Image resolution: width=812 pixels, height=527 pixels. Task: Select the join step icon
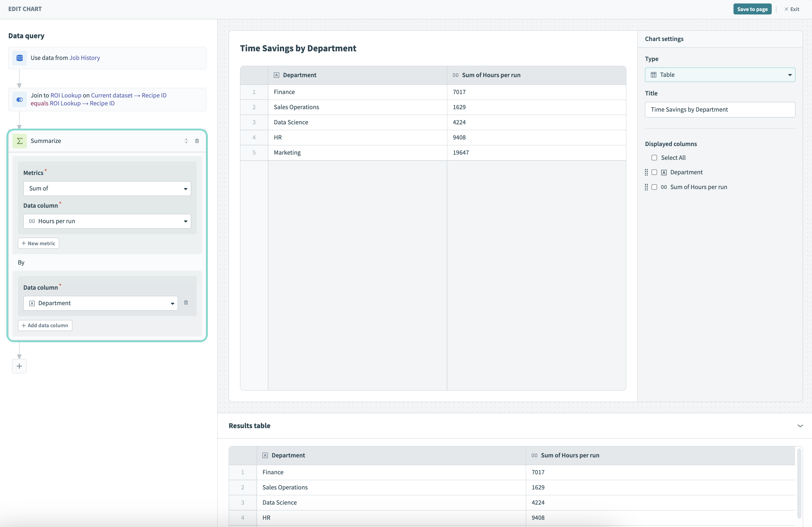[x=20, y=100]
